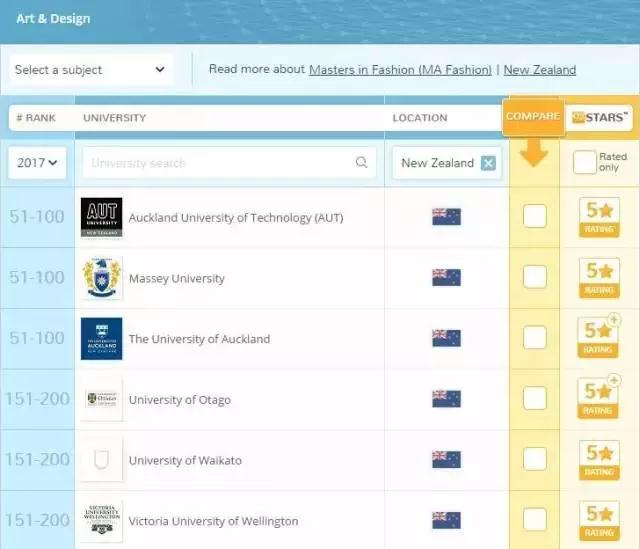The height and width of the screenshot is (549, 640).
Task: Click the Victoria University of Wellington logo
Action: coord(101,521)
